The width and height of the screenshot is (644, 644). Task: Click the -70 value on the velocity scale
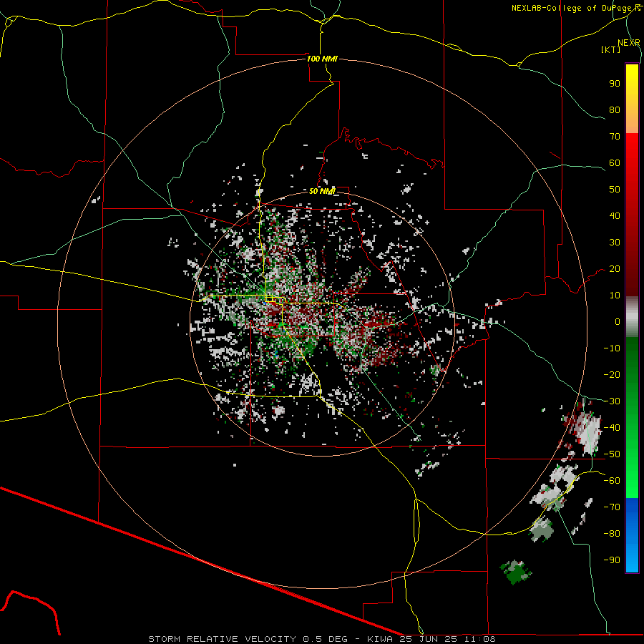click(612, 507)
